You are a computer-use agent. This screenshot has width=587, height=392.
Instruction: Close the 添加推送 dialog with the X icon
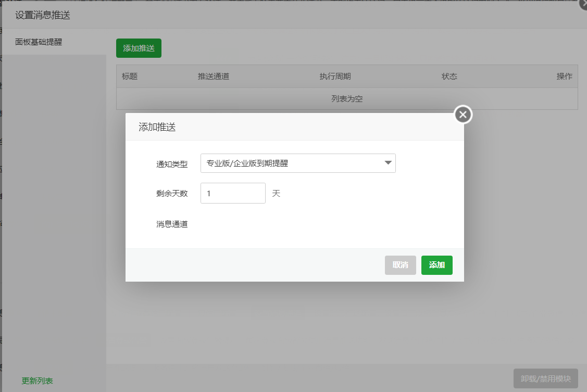coord(463,115)
